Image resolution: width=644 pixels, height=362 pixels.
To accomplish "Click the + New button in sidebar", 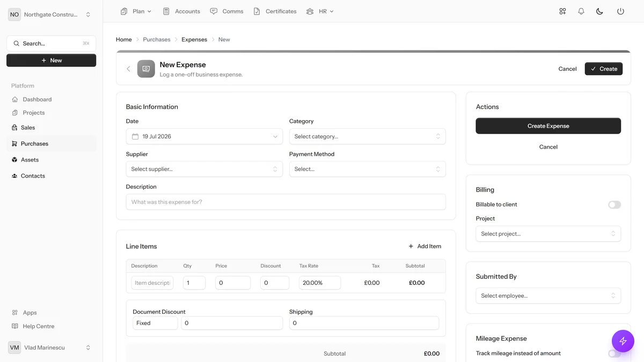I will pos(52,61).
